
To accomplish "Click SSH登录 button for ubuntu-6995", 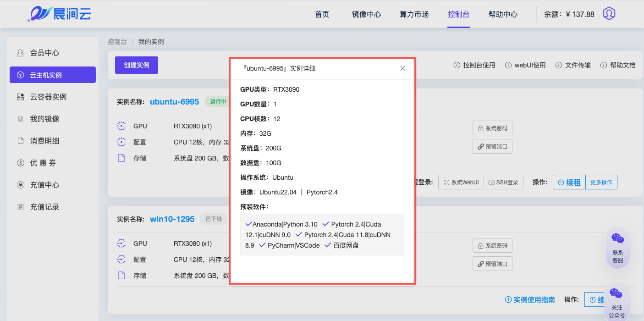I will (x=503, y=183).
